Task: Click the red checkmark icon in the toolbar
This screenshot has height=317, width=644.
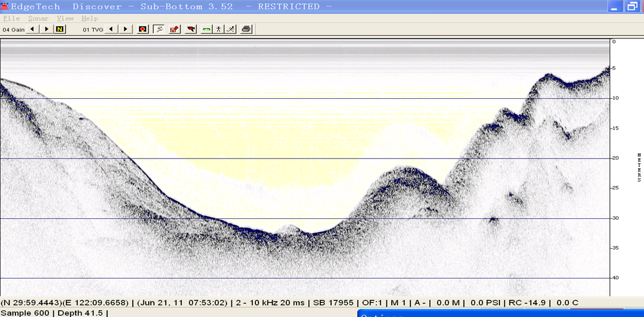Action: [x=174, y=29]
